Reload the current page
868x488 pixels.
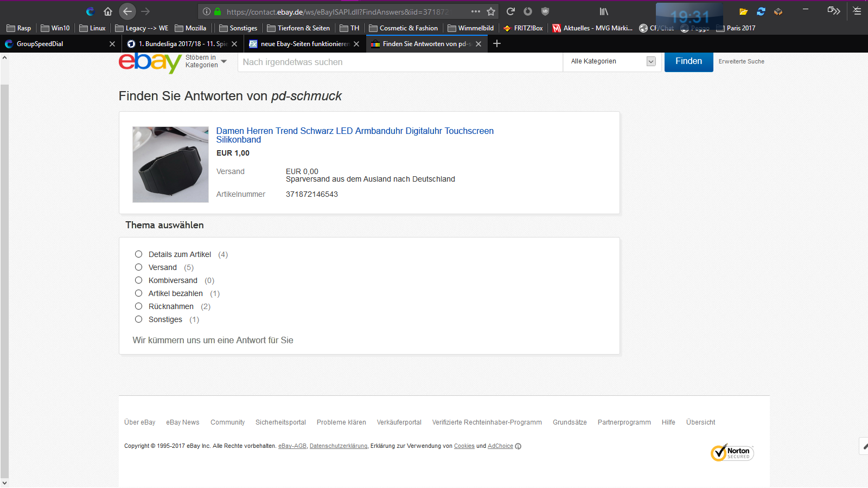click(510, 11)
